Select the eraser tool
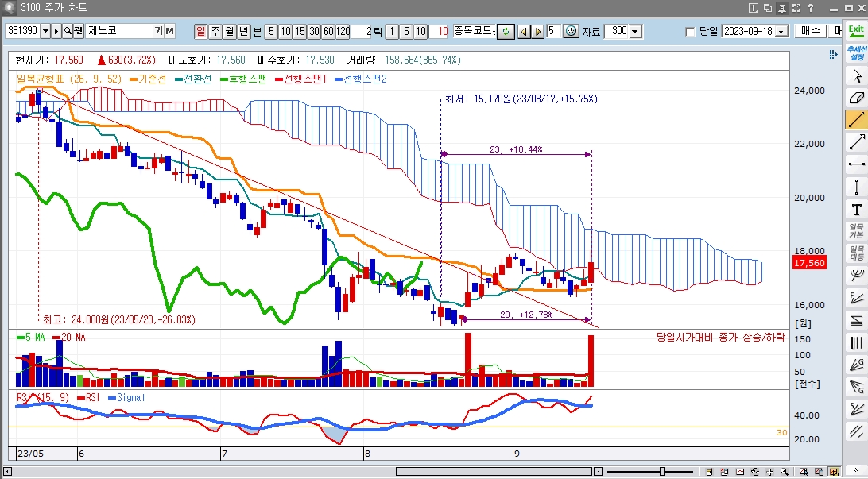Viewport: 868px width, 479px height. pos(857,99)
